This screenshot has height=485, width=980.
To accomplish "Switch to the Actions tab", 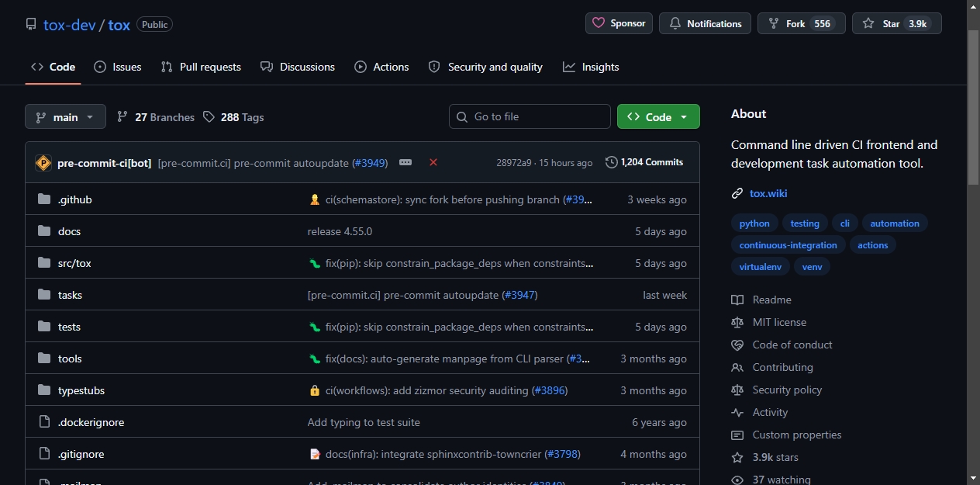I will pyautogui.click(x=381, y=67).
